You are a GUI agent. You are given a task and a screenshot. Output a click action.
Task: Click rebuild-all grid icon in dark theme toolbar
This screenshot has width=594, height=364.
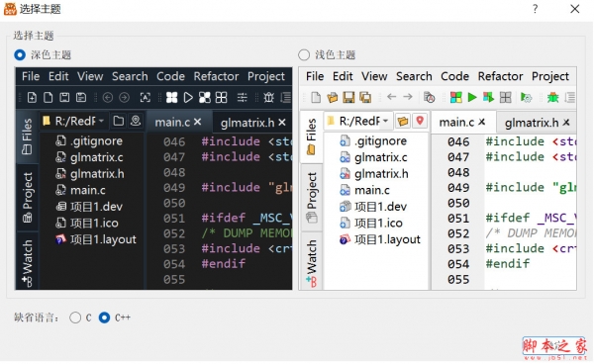point(221,98)
